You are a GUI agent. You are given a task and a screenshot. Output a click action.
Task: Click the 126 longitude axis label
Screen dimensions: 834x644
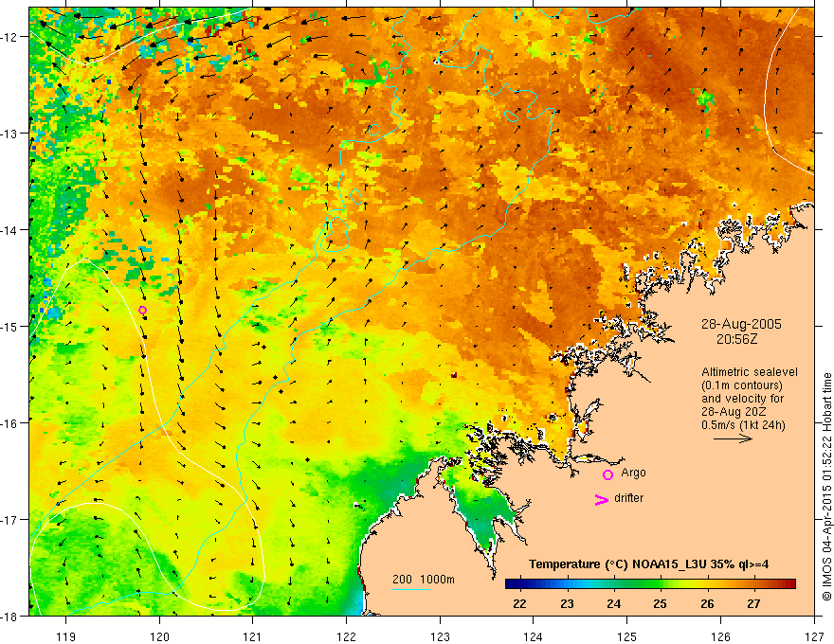coord(720,636)
